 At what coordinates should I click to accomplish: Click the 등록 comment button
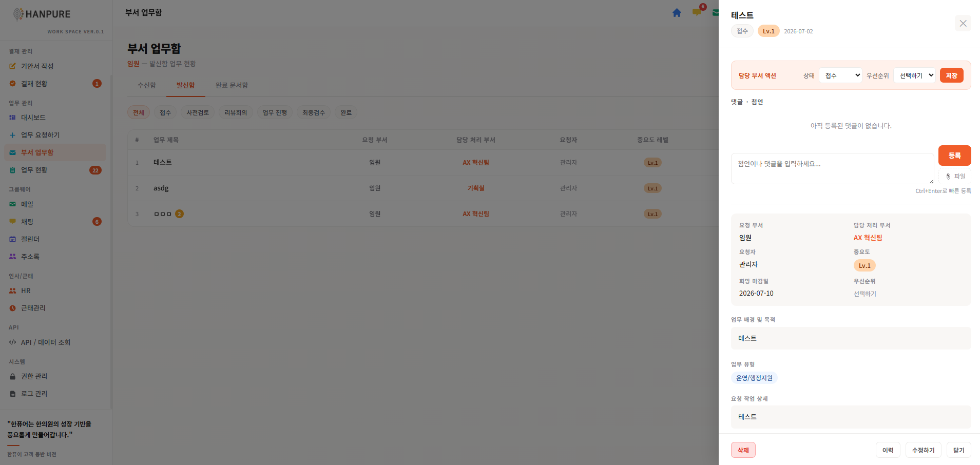coord(955,156)
